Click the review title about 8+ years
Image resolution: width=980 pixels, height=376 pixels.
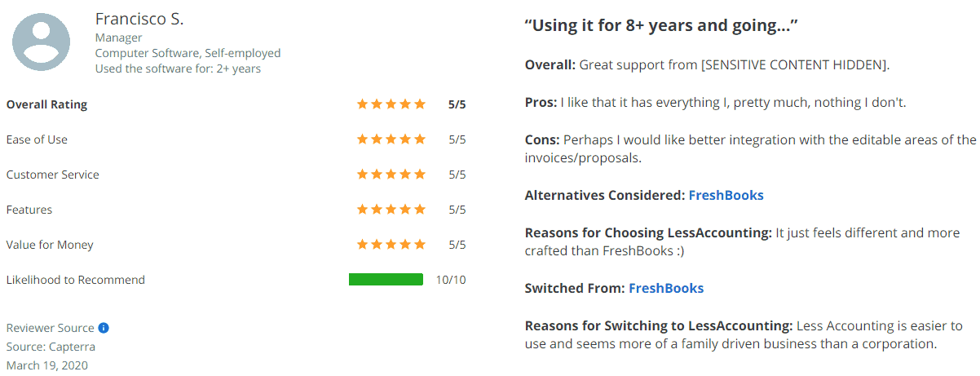(661, 25)
